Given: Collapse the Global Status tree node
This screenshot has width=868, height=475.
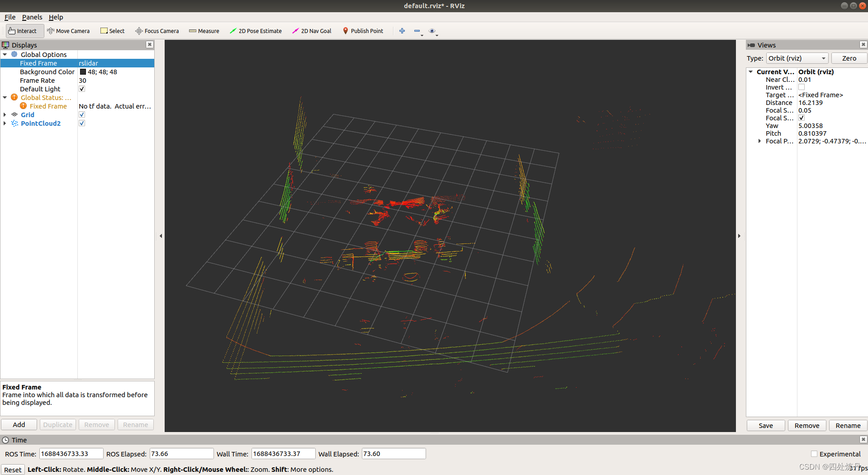Looking at the screenshot, I should tap(5, 97).
